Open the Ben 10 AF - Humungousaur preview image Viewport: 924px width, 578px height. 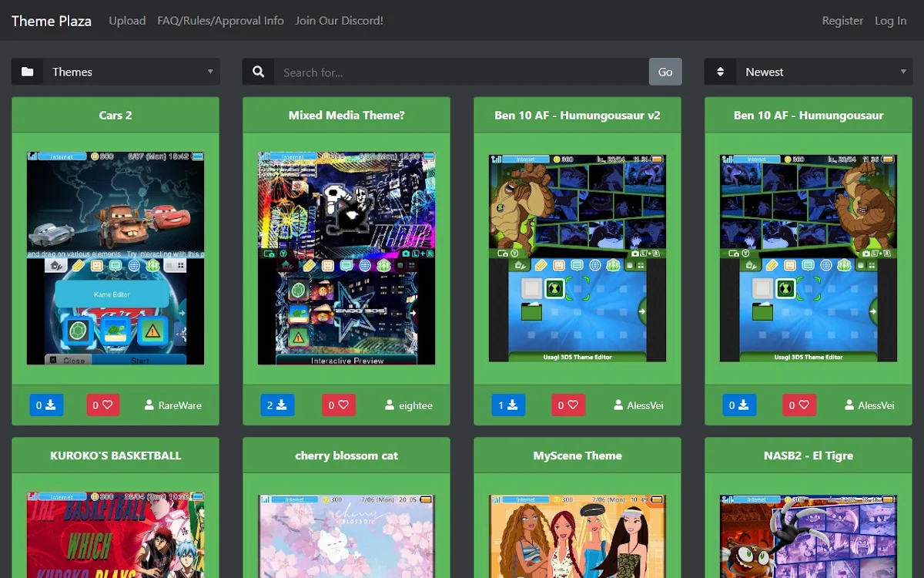tap(808, 258)
